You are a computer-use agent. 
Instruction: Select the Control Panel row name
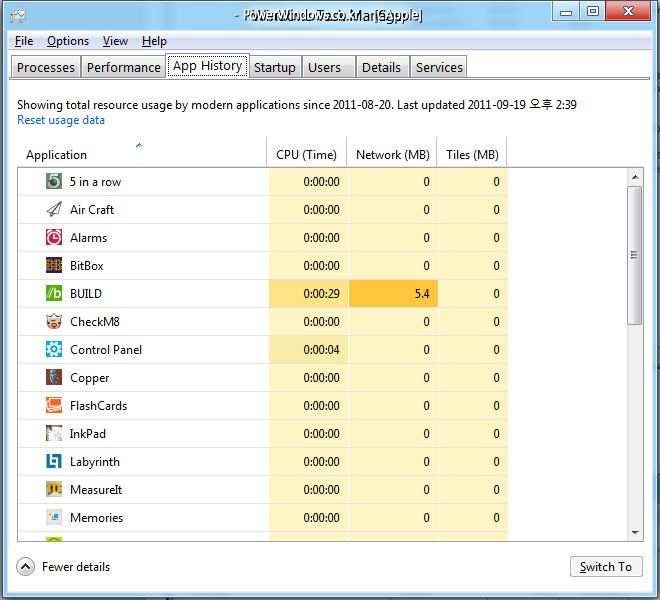pyautogui.click(x=106, y=349)
